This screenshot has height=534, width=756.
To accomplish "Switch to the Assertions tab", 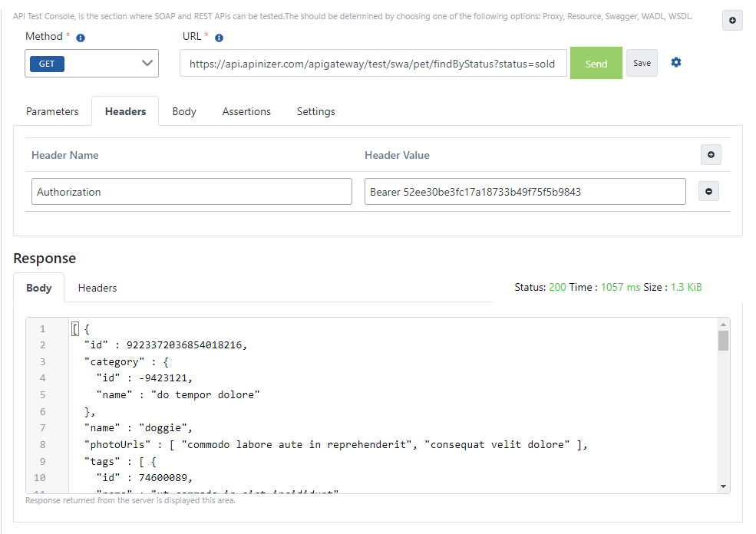I will point(246,111).
